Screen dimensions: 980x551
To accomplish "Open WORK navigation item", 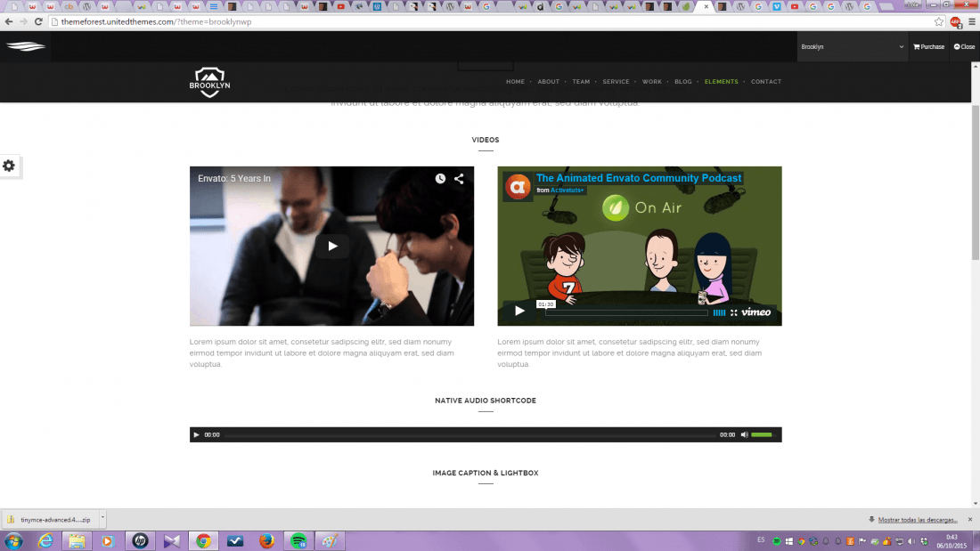I will point(651,82).
